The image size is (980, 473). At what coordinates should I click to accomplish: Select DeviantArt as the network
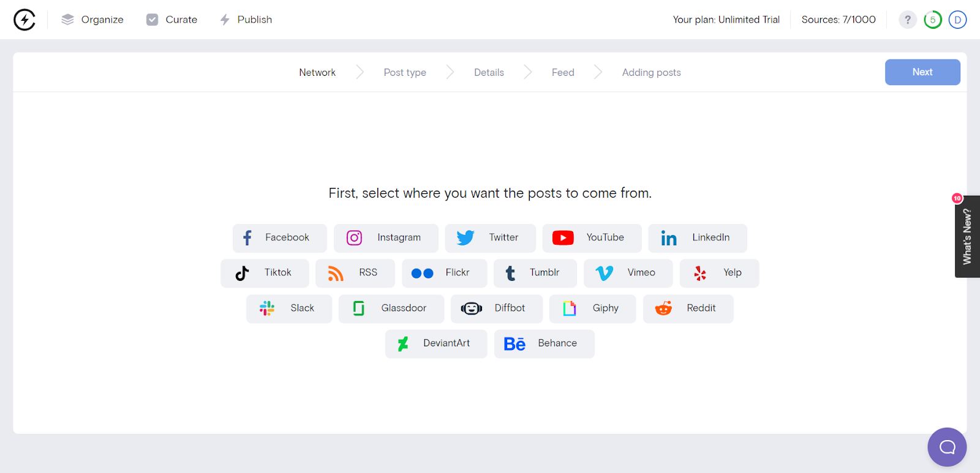pos(436,344)
